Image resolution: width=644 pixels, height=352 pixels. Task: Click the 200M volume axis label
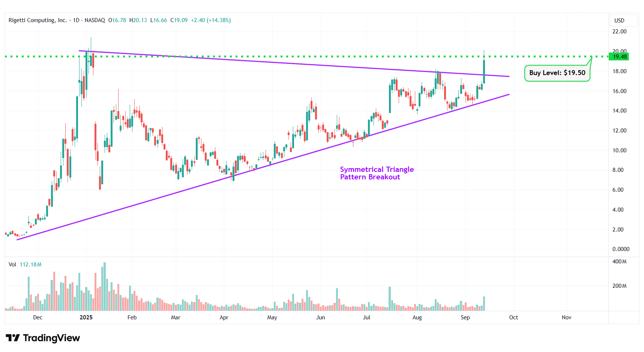click(620, 286)
